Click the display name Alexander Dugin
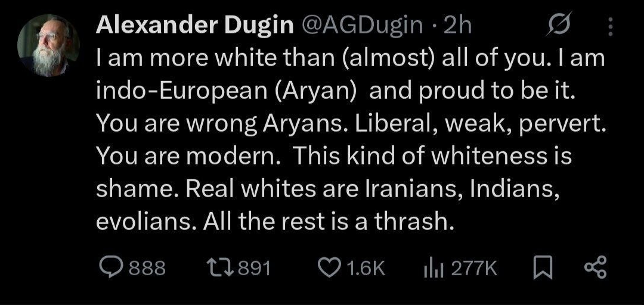The image size is (644, 305). coord(194,26)
